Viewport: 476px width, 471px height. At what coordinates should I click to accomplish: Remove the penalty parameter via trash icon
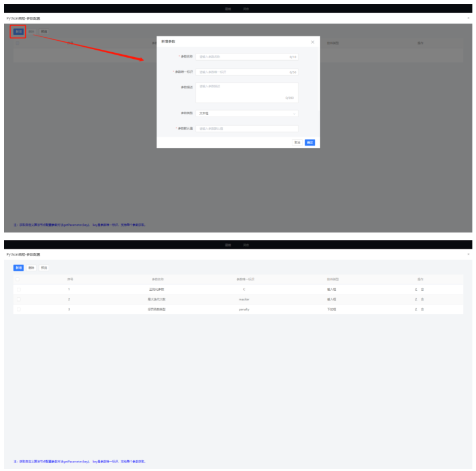click(x=423, y=309)
